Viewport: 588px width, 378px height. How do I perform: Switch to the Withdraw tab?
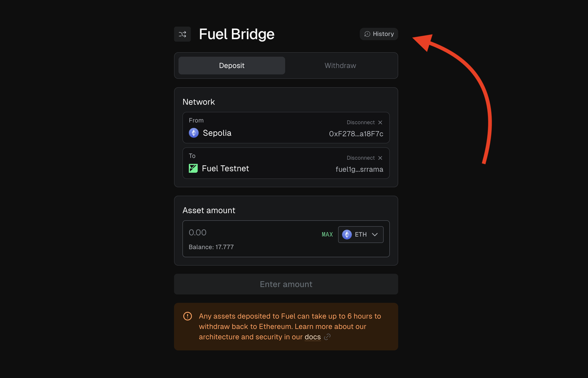click(x=340, y=66)
